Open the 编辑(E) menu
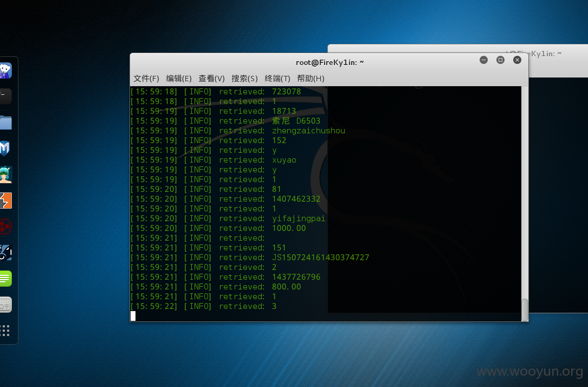Screen dimensions: 588x387 click(179, 79)
